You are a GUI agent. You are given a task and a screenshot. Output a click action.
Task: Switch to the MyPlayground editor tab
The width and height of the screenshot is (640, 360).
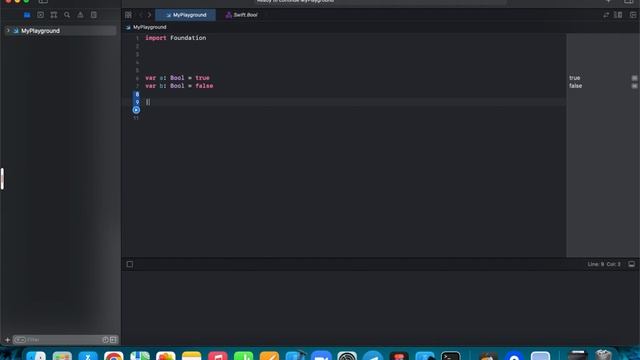pos(185,15)
